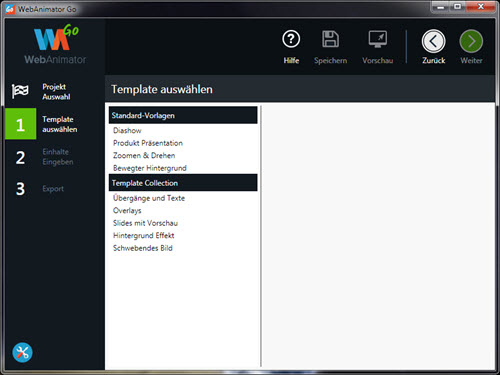Open the Vorschau monitor icon

(378, 39)
